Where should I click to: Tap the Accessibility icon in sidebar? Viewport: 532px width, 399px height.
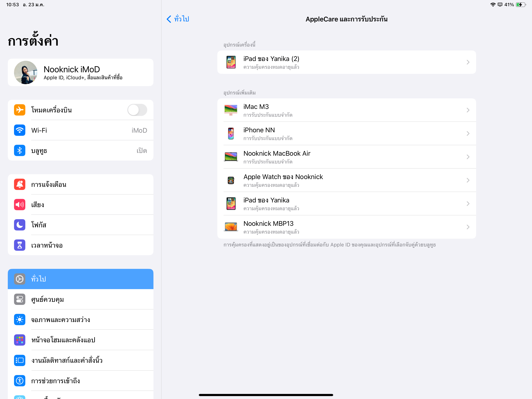click(20, 381)
